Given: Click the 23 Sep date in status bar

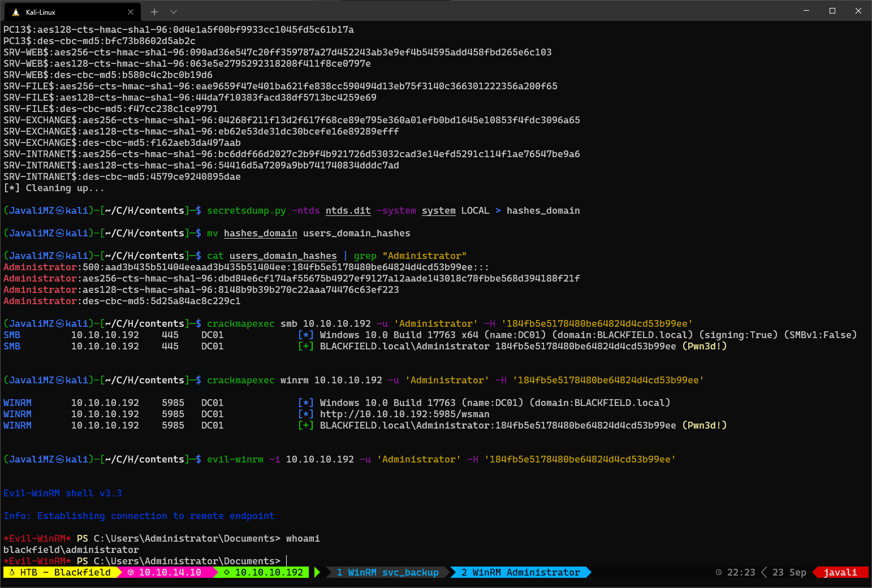Looking at the screenshot, I should pos(789,572).
